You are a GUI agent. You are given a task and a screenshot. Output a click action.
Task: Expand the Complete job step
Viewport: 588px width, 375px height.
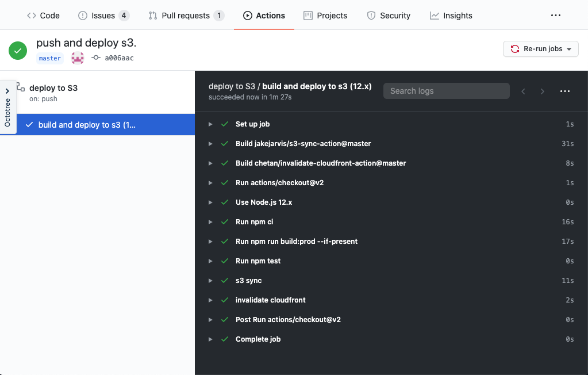(x=210, y=339)
